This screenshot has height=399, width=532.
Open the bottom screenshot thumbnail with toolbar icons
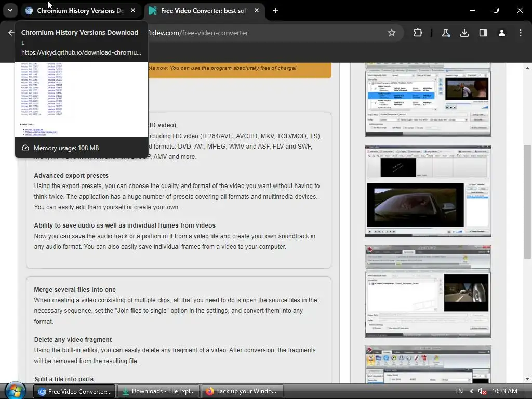[x=428, y=364]
